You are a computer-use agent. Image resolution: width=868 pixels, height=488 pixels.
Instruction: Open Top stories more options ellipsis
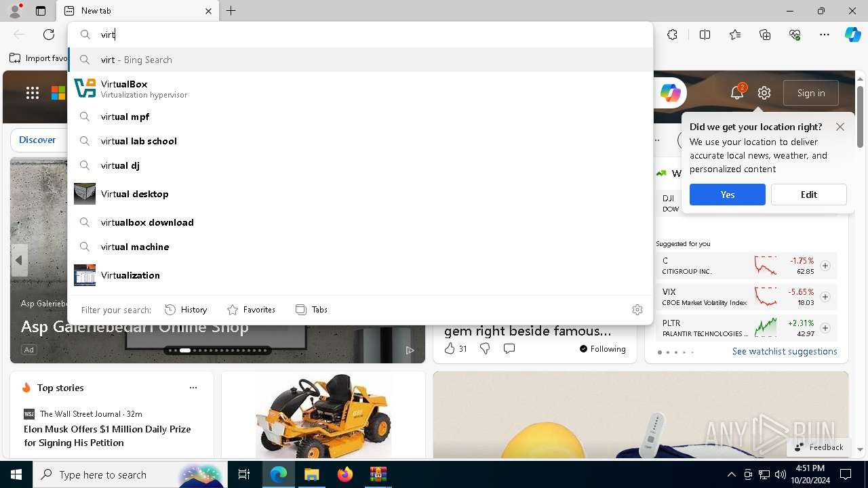pos(193,388)
